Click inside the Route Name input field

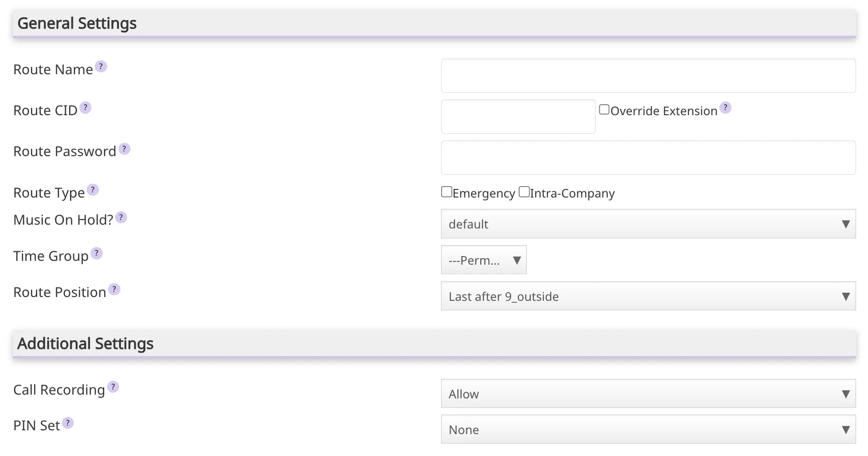[x=649, y=76]
